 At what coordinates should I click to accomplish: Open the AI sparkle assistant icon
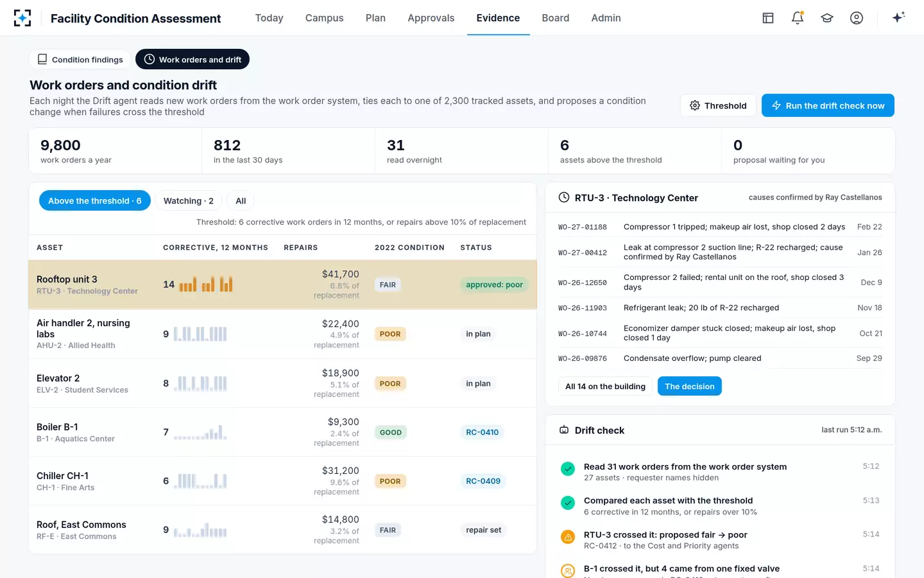(898, 17)
